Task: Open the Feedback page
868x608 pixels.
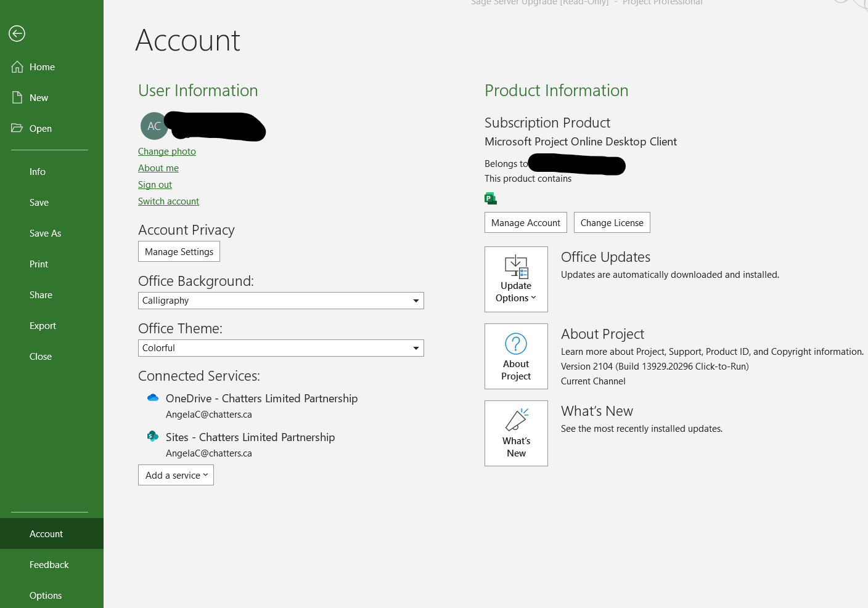Action: pyautogui.click(x=52, y=564)
